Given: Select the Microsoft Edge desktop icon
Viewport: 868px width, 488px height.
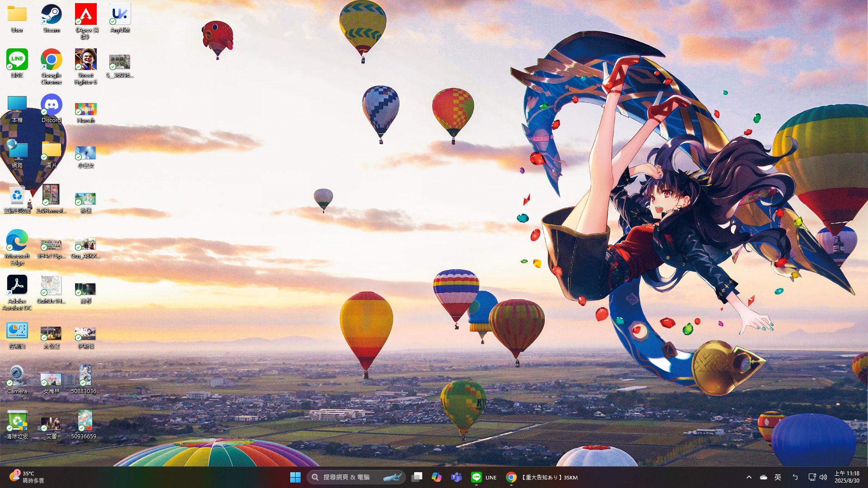Looking at the screenshot, I should point(17,247).
